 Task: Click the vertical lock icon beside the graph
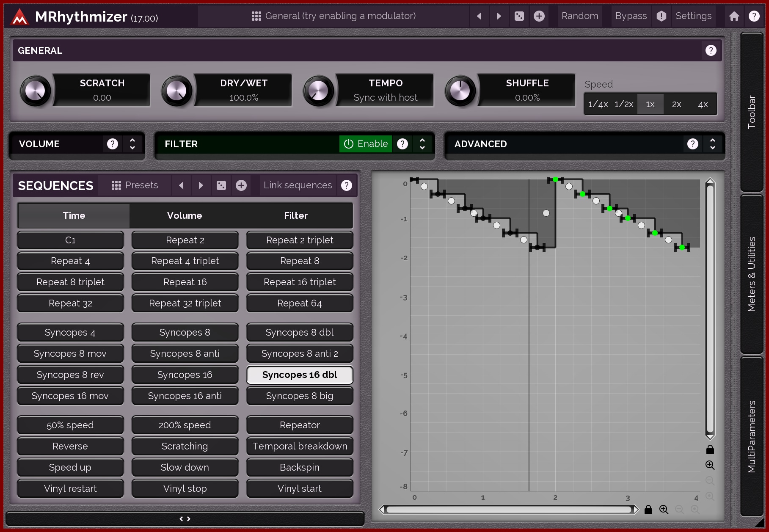(x=710, y=449)
